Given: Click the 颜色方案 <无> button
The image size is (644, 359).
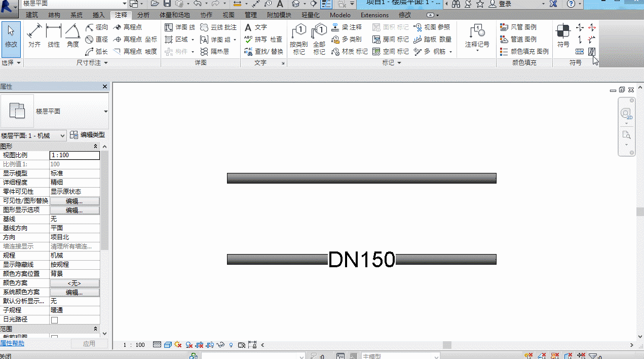Looking at the screenshot, I should pos(74,283).
